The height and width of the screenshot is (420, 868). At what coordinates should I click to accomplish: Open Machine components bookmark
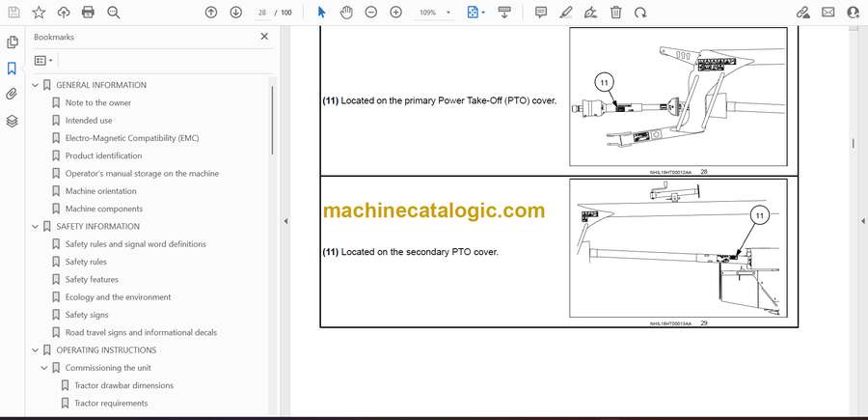click(104, 209)
